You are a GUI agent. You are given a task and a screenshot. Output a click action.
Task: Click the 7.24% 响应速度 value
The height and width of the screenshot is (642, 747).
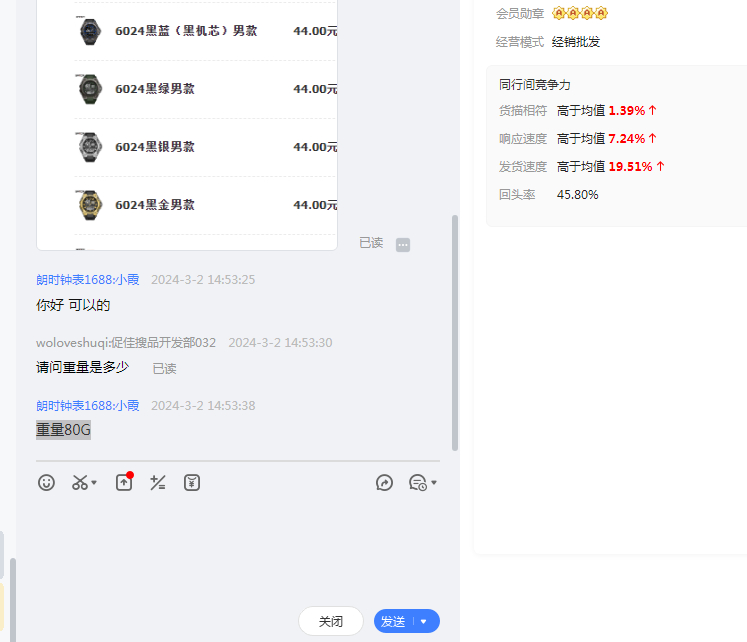pos(627,139)
